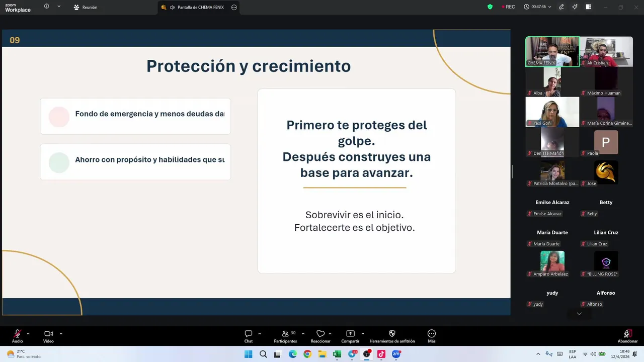644x362 pixels.
Task: Expand dropdown arrow beside meeting info
Action: 59,7
